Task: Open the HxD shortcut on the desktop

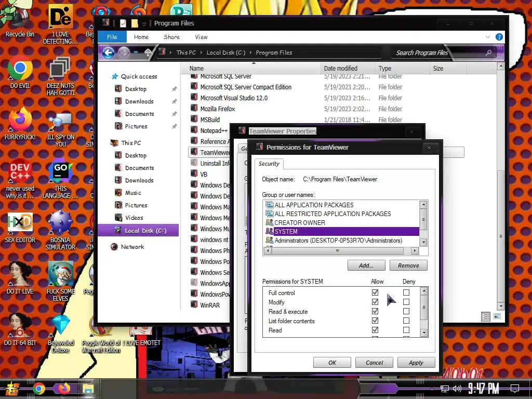Action: pyautogui.click(x=20, y=228)
